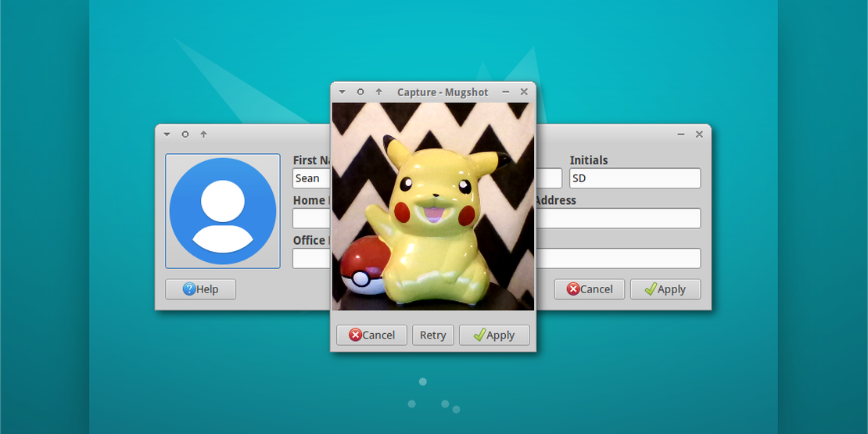Select the Initials field showing SD
868x434 pixels.
(634, 178)
